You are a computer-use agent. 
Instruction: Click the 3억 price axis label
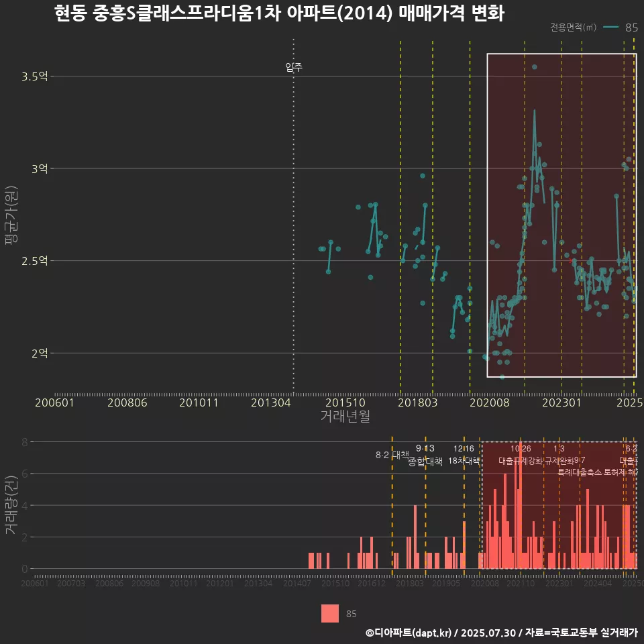(40, 169)
